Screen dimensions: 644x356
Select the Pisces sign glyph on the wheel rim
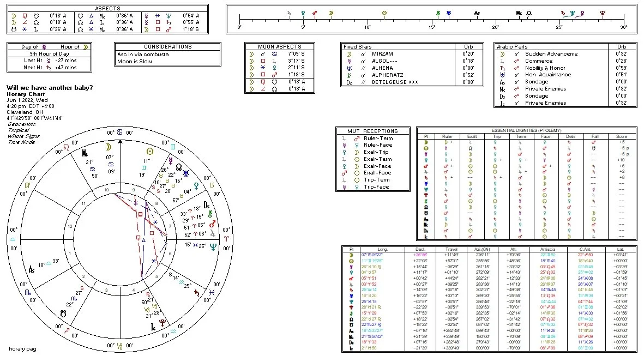(x=212, y=292)
